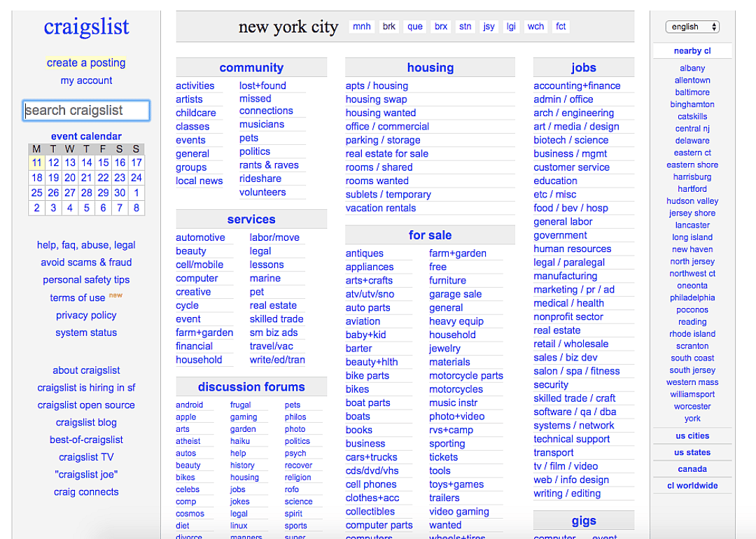Select the brk borough tab
This screenshot has height=539, width=756.
tap(389, 27)
